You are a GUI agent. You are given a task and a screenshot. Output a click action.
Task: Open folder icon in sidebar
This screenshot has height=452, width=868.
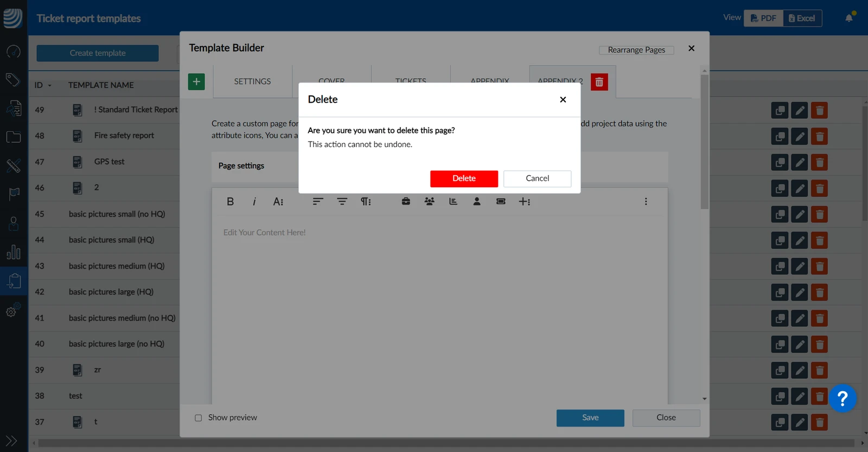14,137
